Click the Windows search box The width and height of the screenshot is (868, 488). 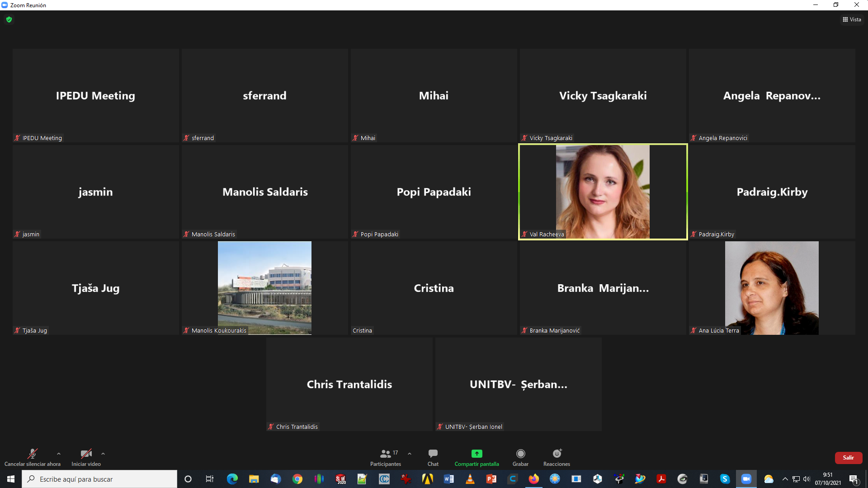click(99, 479)
